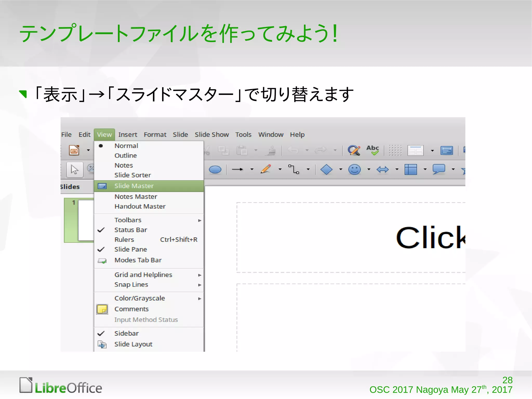This screenshot has height=399, width=532.
Task: Select the diamond Basic Shapes tool
Action: [x=327, y=169]
